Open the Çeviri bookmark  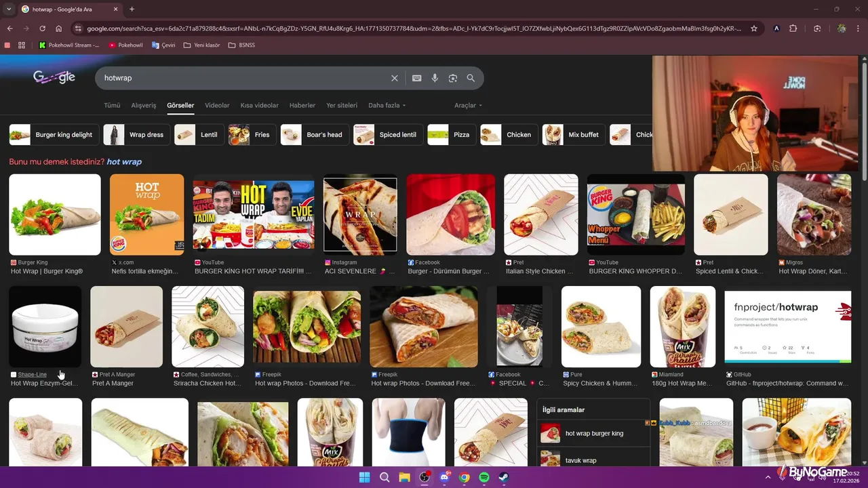click(x=163, y=45)
